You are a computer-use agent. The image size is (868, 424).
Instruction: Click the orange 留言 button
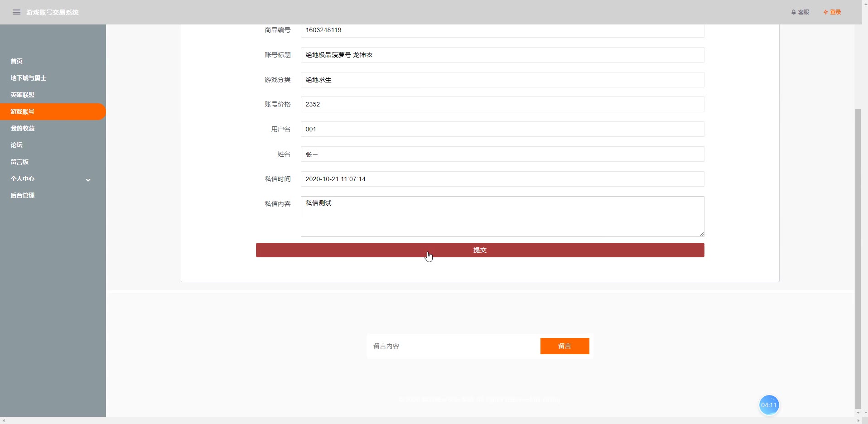564,346
